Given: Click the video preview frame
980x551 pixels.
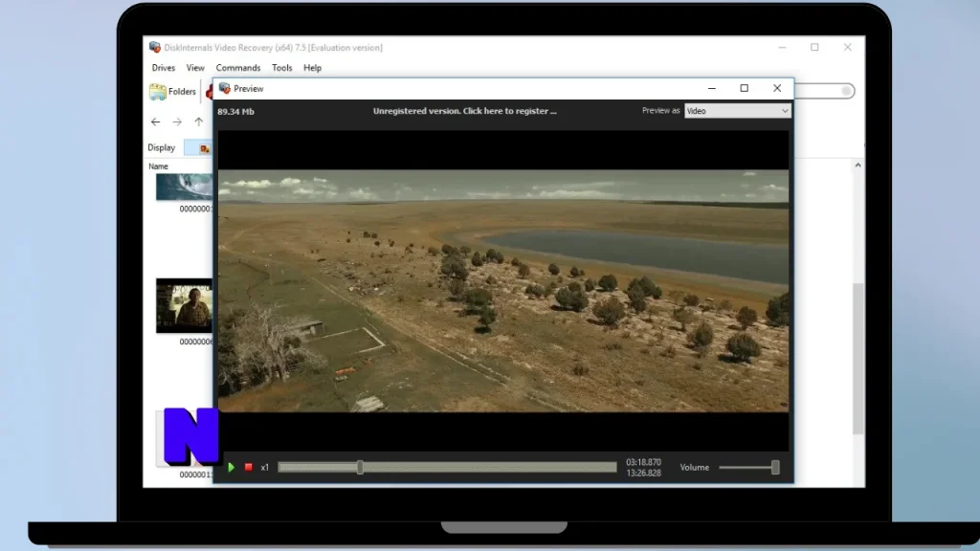Looking at the screenshot, I should [503, 291].
